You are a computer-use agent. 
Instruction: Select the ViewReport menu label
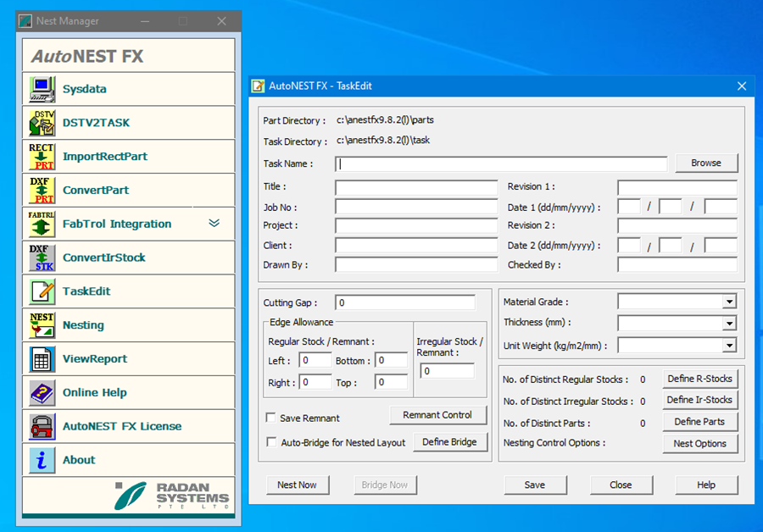click(95, 359)
